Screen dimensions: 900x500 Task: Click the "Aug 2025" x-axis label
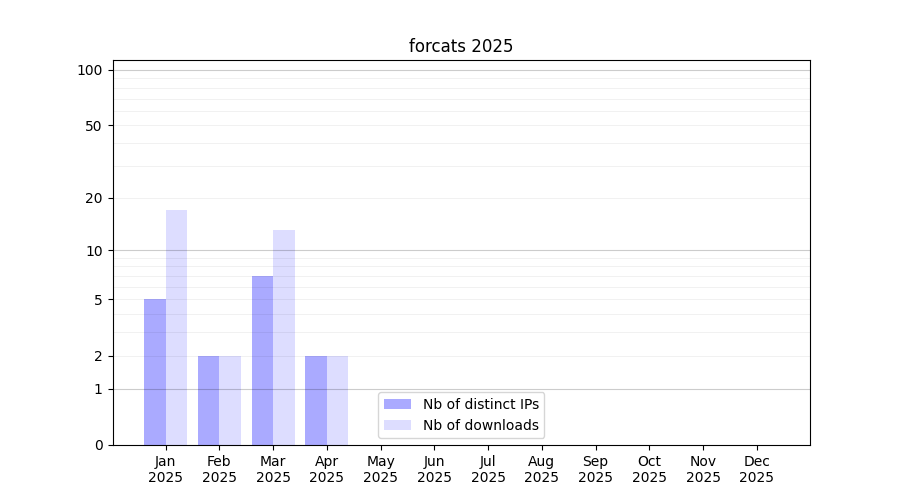(x=541, y=469)
